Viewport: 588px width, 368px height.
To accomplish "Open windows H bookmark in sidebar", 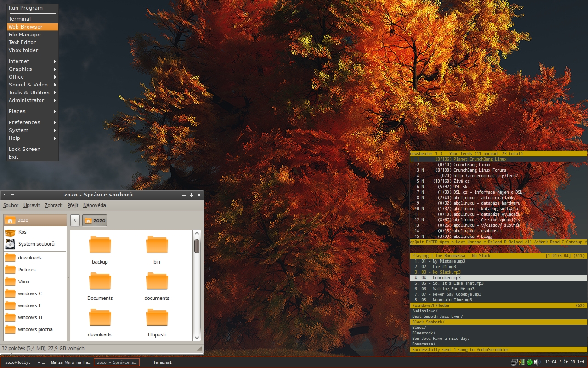I will click(35, 317).
